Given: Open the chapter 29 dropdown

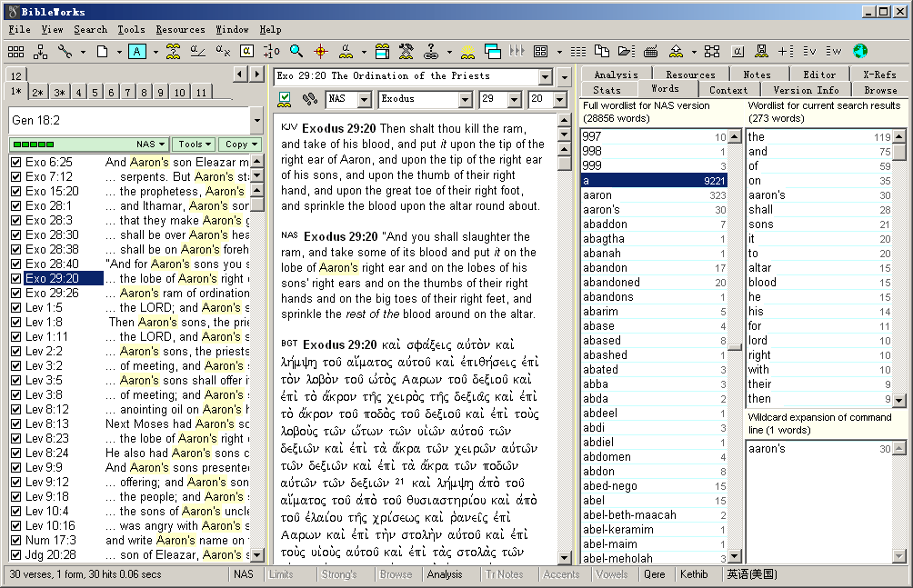Looking at the screenshot, I should pyautogui.click(x=514, y=100).
